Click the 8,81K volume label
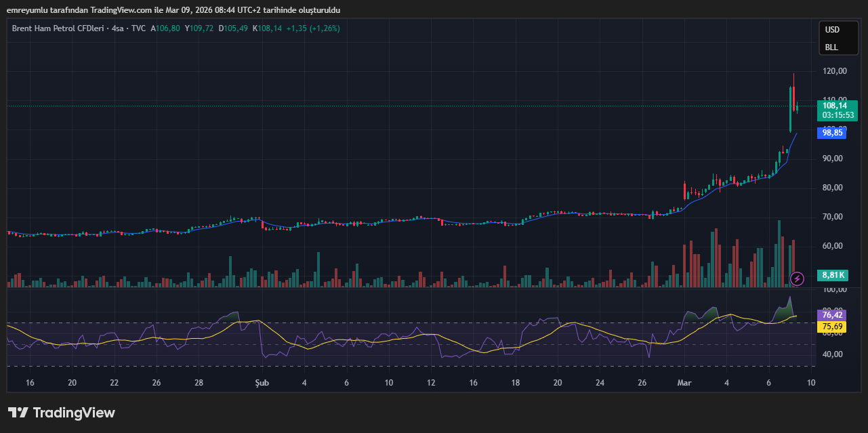The width and height of the screenshot is (868, 433). pyautogui.click(x=833, y=275)
